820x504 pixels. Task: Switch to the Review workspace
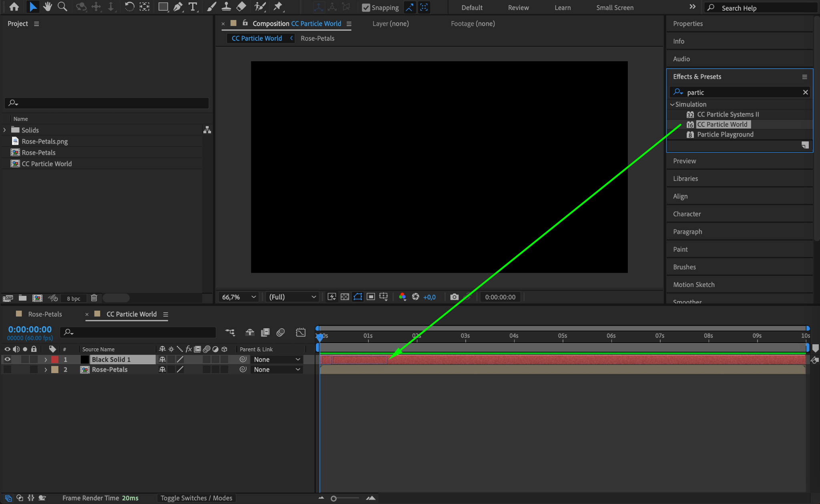[518, 8]
